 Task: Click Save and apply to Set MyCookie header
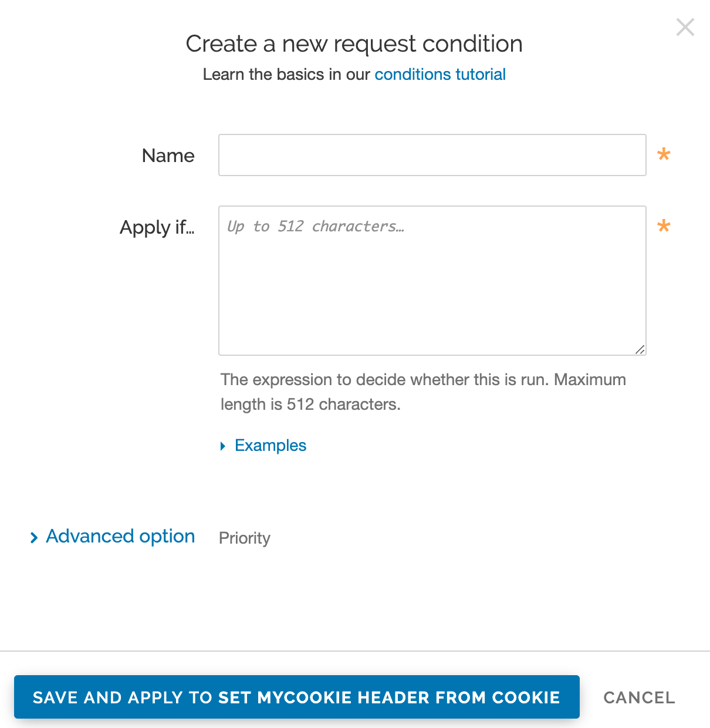tap(296, 697)
